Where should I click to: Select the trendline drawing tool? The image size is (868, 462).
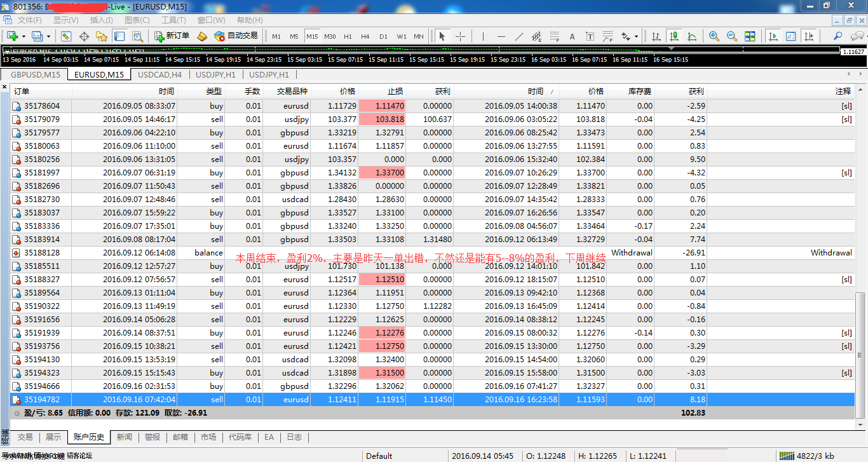point(519,36)
